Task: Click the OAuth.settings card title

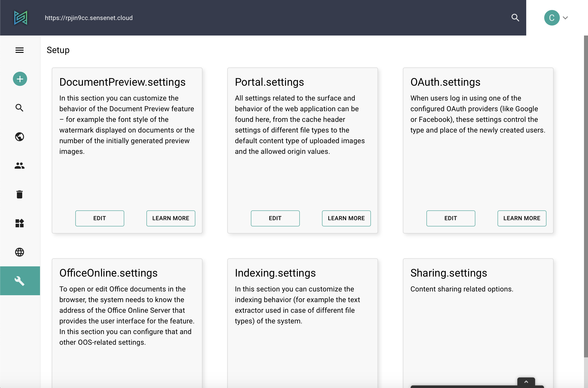Action: (445, 82)
